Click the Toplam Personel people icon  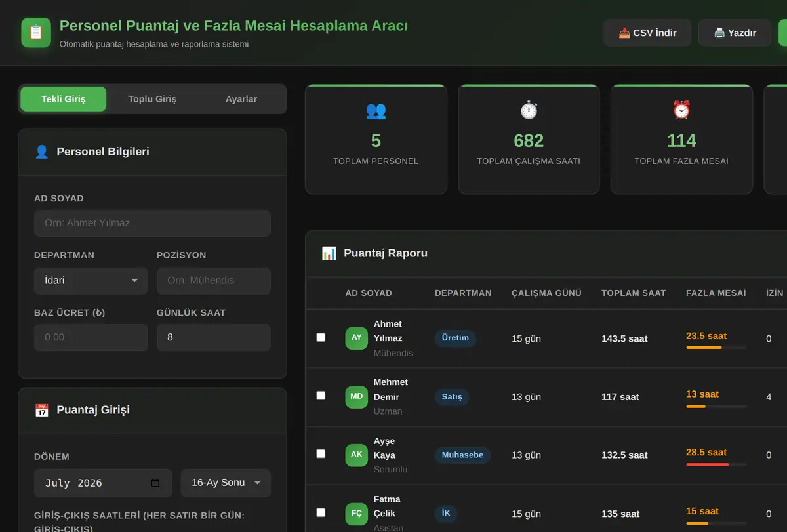pos(376,110)
